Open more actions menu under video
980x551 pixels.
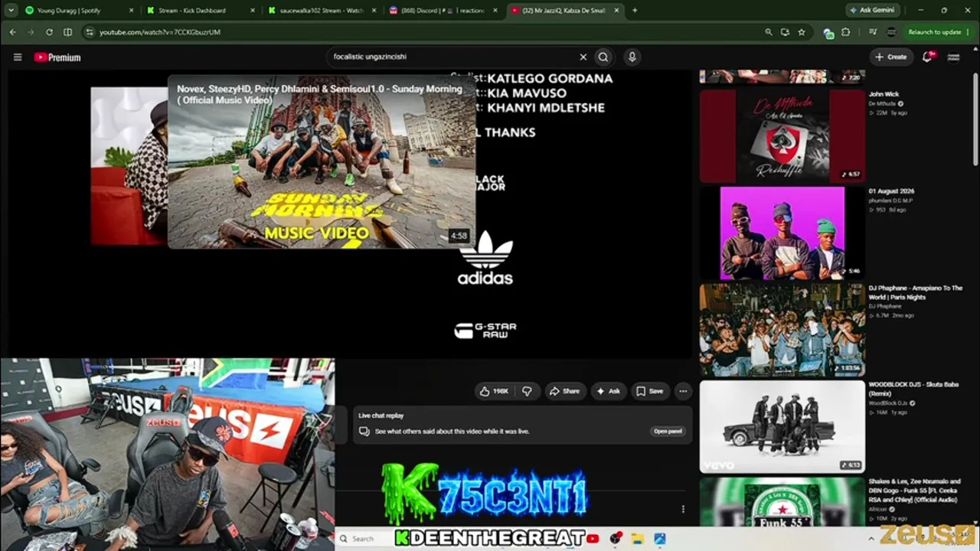[683, 391]
